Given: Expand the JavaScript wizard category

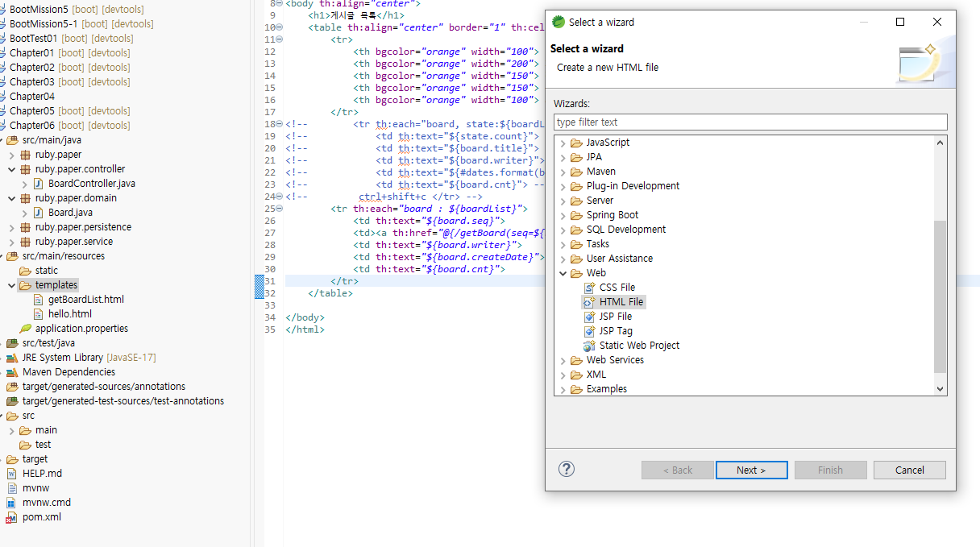Looking at the screenshot, I should coord(563,143).
